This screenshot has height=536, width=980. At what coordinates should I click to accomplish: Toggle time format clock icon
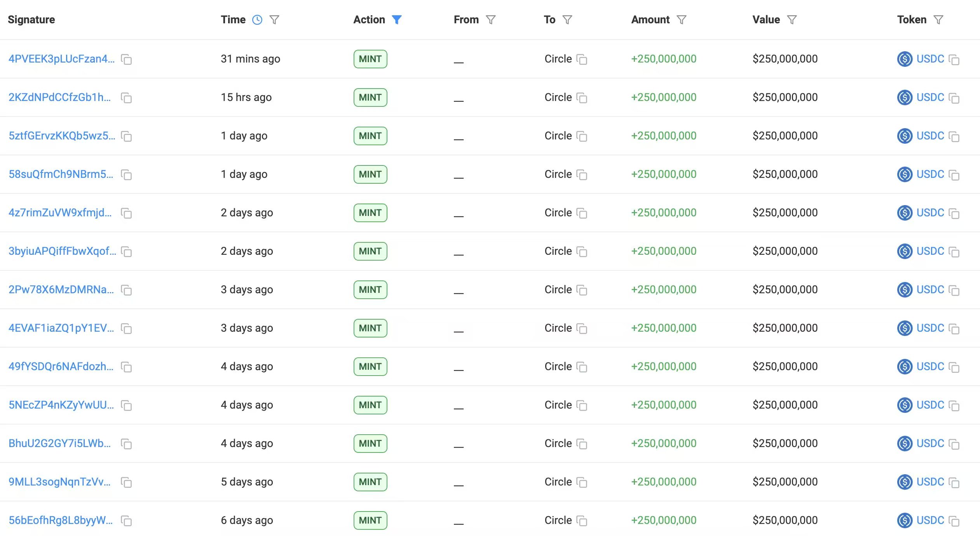[257, 20]
